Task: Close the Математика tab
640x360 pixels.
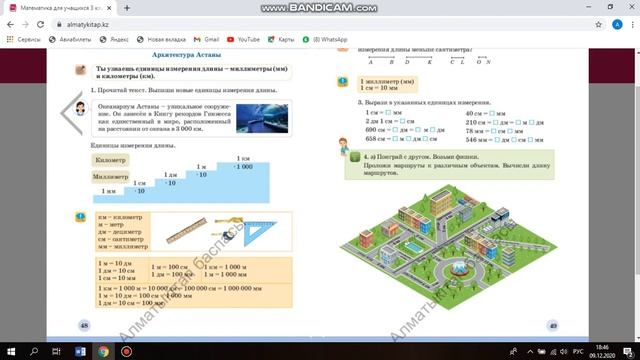Action: pyautogui.click(x=109, y=8)
